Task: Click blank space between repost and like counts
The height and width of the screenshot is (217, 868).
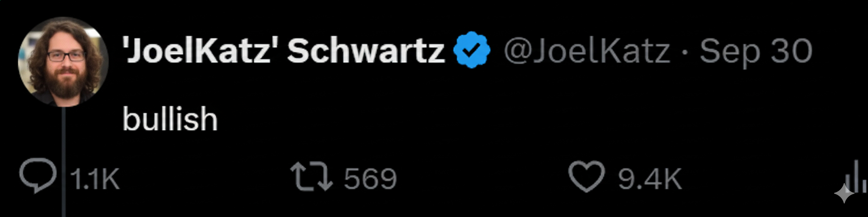Action: click(482, 178)
